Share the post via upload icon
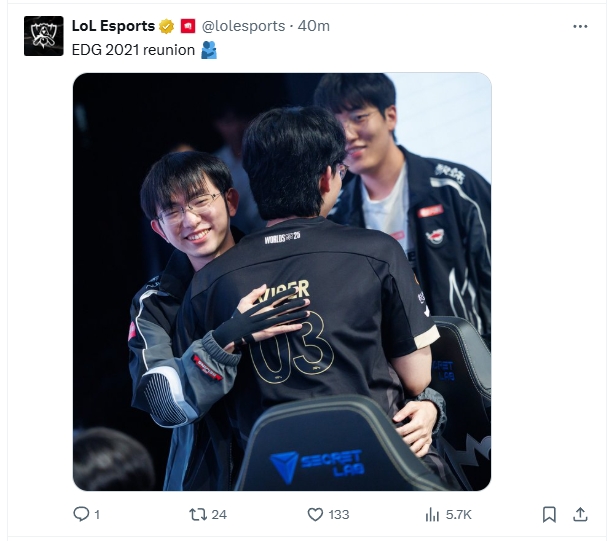Image resolution: width=611 pixels, height=541 pixels. (580, 514)
